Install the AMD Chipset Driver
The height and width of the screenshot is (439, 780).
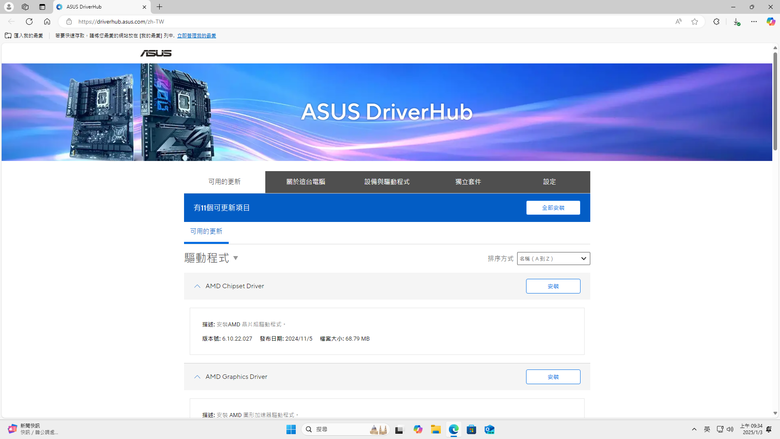[553, 286]
